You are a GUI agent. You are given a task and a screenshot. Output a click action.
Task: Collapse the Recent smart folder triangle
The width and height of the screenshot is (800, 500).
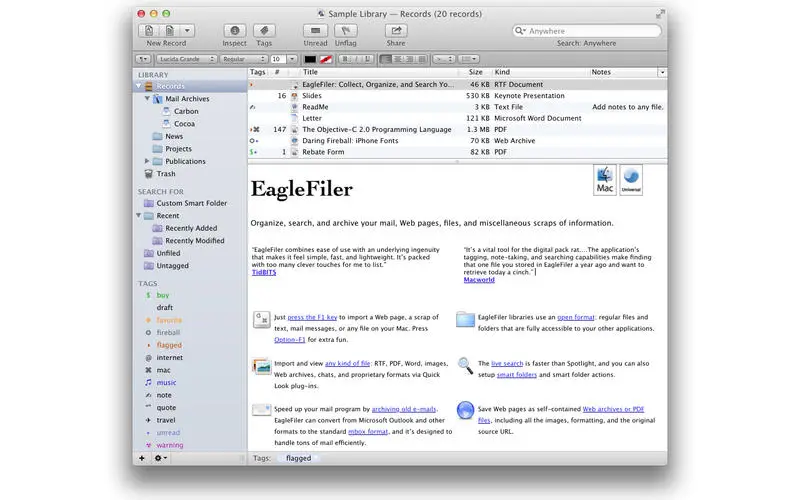[138, 216]
